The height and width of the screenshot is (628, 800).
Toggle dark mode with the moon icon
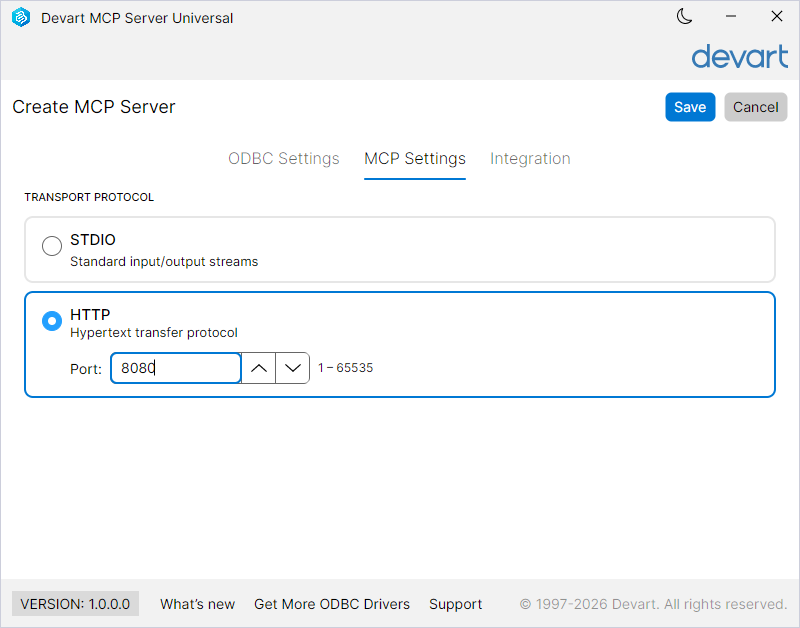pyautogui.click(x=684, y=17)
